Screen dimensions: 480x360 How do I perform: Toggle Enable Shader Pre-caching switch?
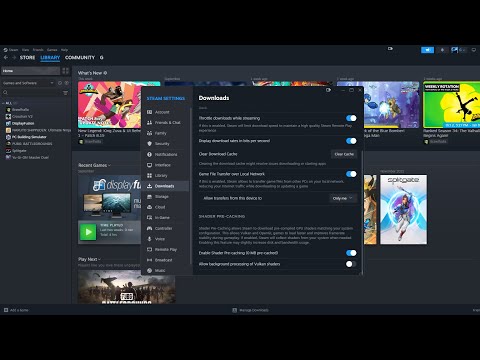(351, 253)
